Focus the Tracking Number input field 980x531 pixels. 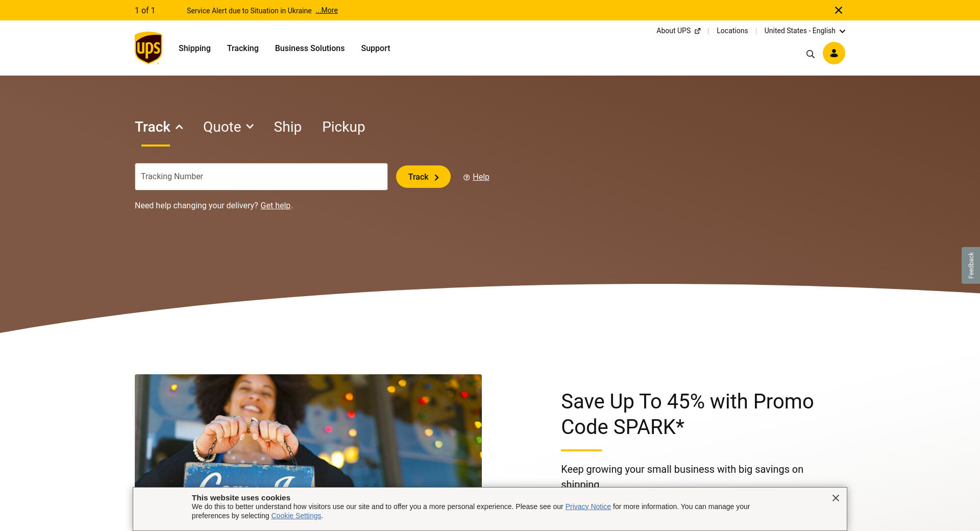tap(261, 177)
